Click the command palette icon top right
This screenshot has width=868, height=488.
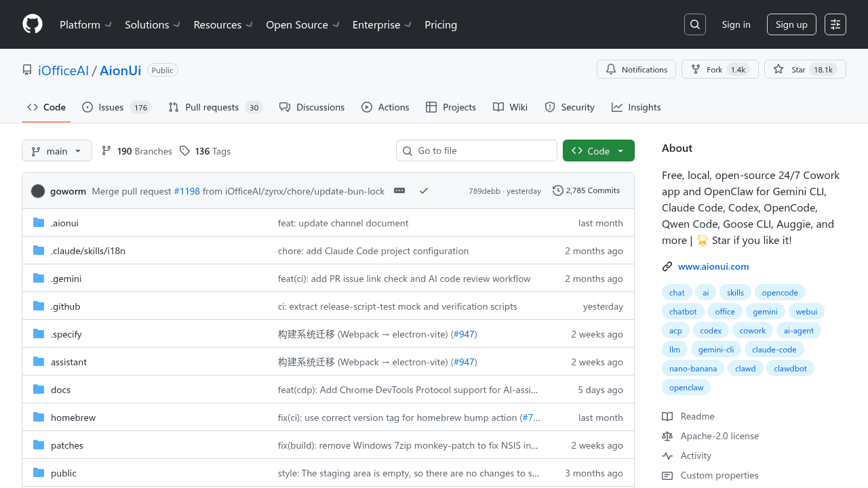click(x=835, y=24)
